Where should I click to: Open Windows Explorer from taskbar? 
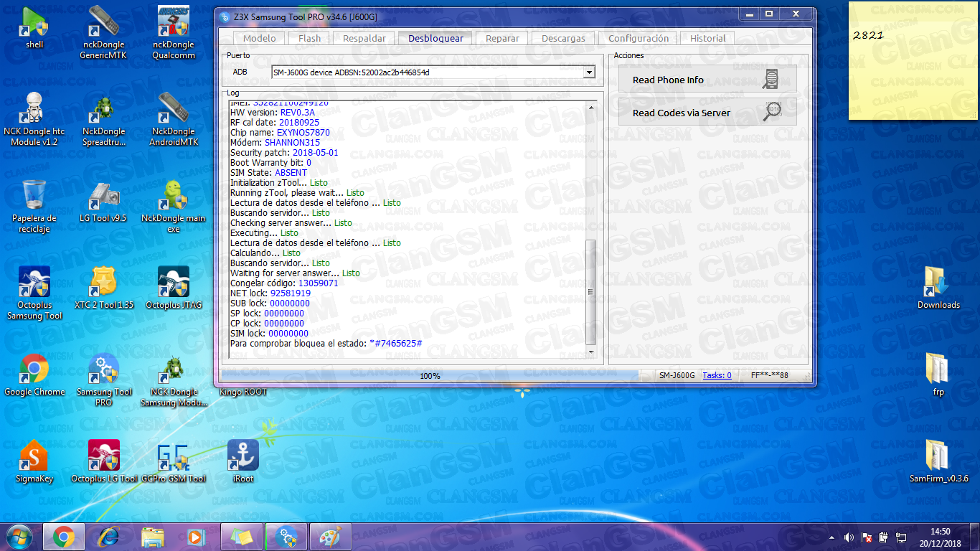tap(153, 537)
